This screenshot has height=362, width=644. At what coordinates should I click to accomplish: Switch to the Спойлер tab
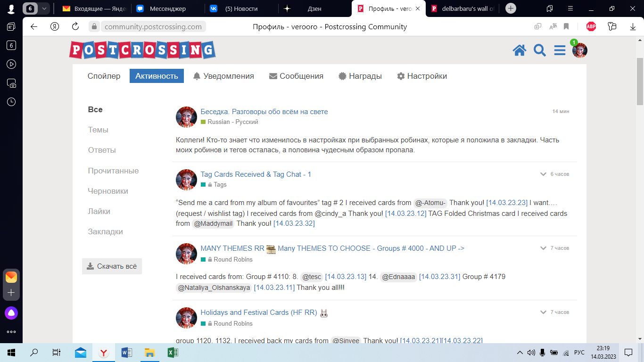coord(104,76)
